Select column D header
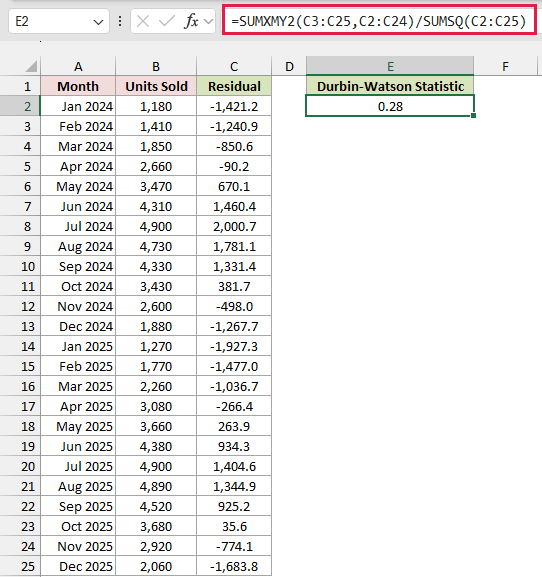Viewport: 542px width, 577px height. 289,66
